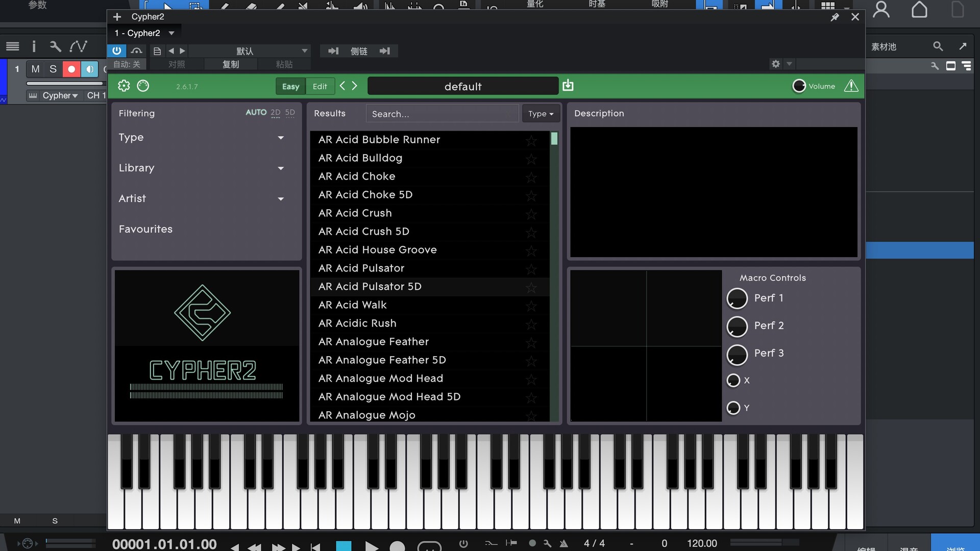
Task: Open search in the browser pane
Action: (938, 46)
